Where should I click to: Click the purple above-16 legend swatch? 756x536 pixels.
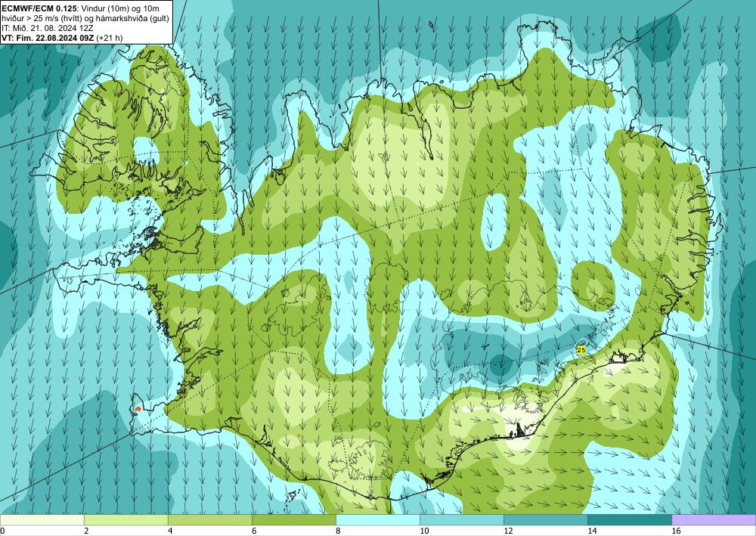pyautogui.click(x=714, y=520)
